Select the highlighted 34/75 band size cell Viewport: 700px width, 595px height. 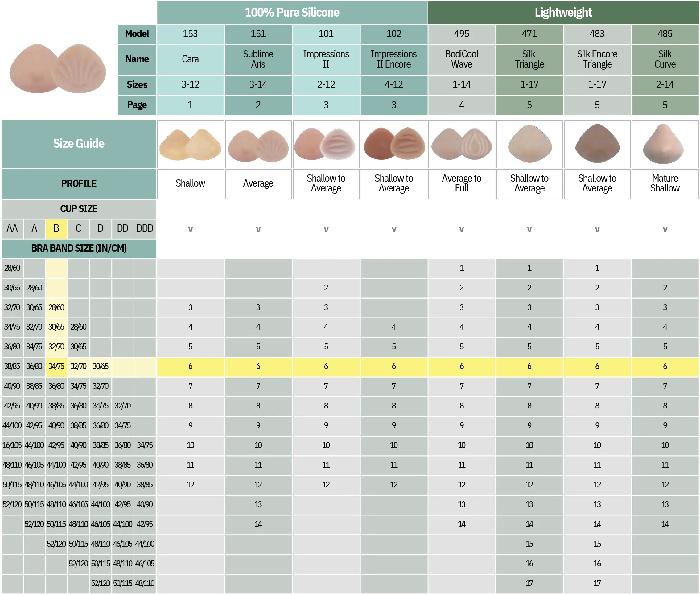pyautogui.click(x=57, y=367)
